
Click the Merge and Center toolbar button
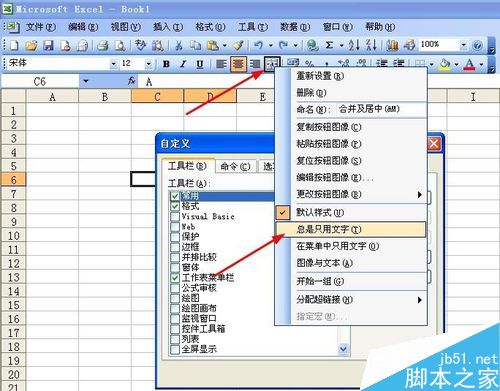pyautogui.click(x=272, y=64)
